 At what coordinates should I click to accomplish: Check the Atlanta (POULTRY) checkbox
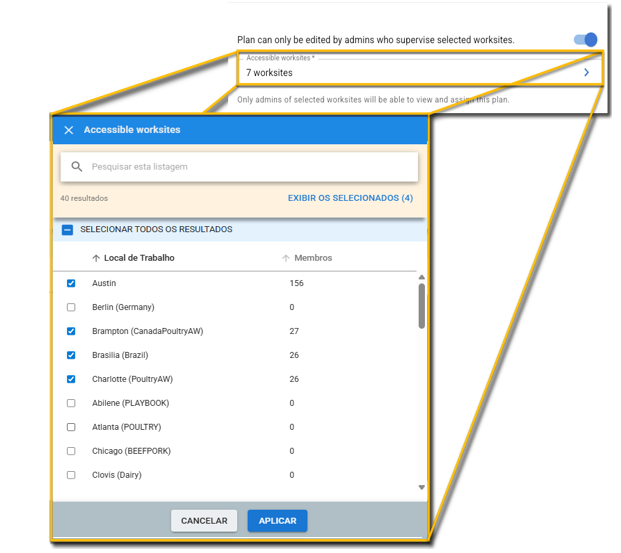[71, 427]
